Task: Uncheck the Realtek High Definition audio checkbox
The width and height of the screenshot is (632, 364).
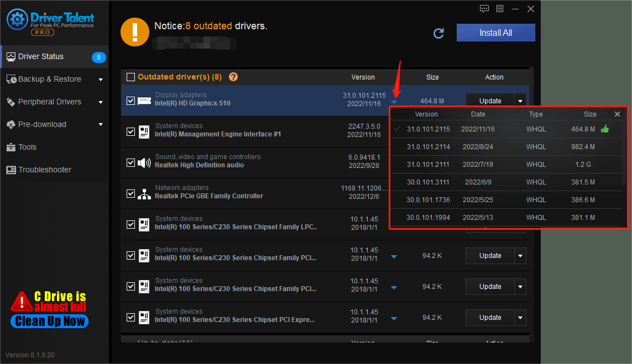Action: (130, 163)
